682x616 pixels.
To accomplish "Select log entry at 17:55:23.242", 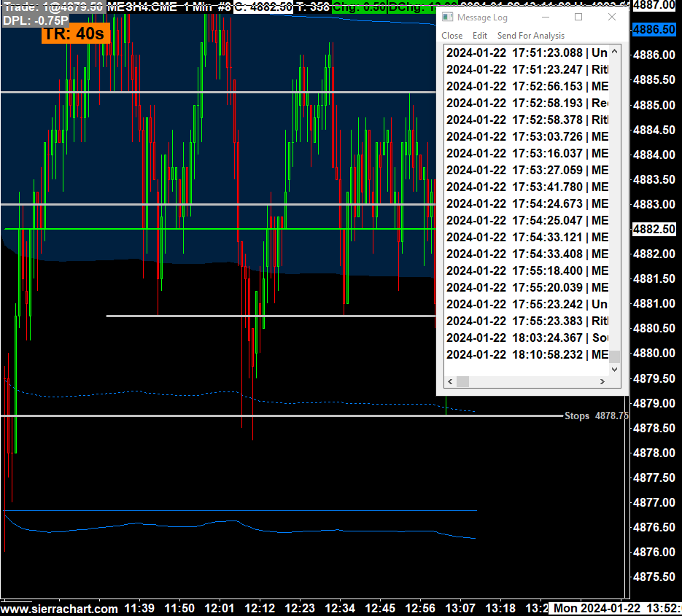I will (527, 304).
